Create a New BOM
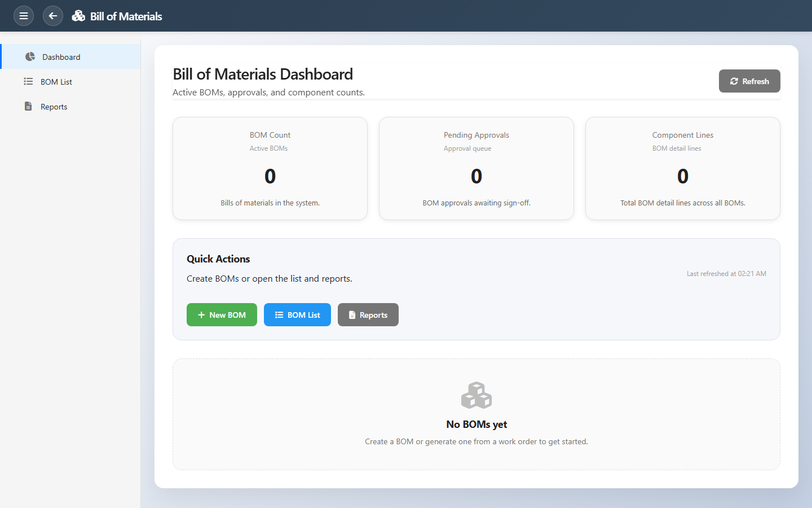The image size is (812, 508). point(222,315)
